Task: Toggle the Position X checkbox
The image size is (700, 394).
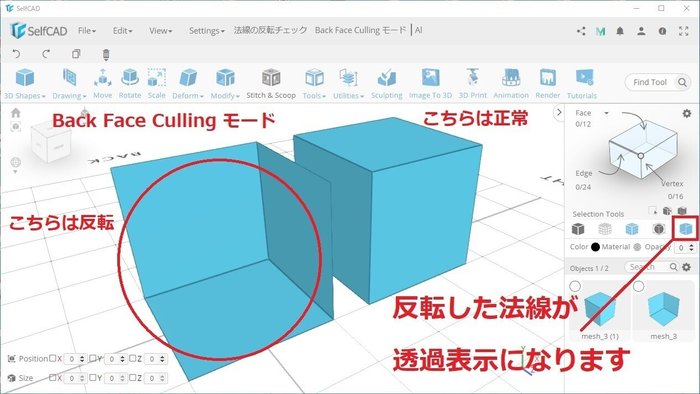Action: click(53, 358)
